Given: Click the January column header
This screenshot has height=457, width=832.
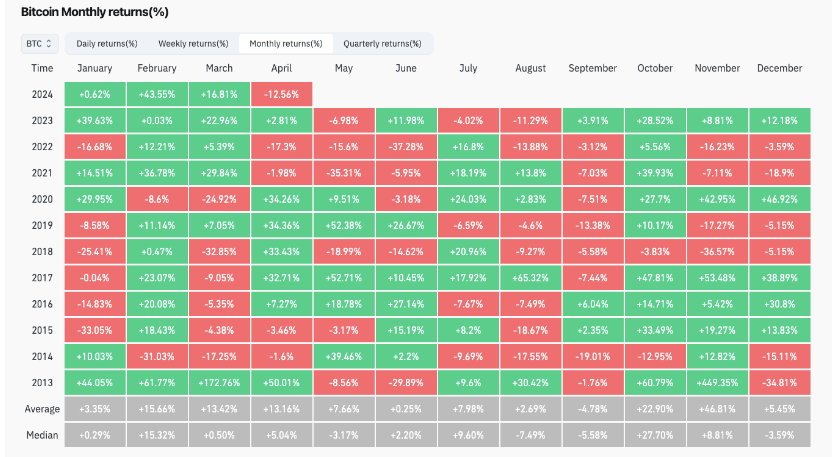Looking at the screenshot, I should click(x=94, y=68).
